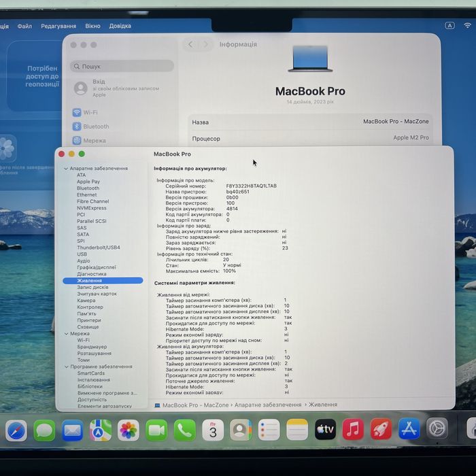The image size is (476, 476).
Task: Launch Music app from the Dock
Action: pos(353,429)
